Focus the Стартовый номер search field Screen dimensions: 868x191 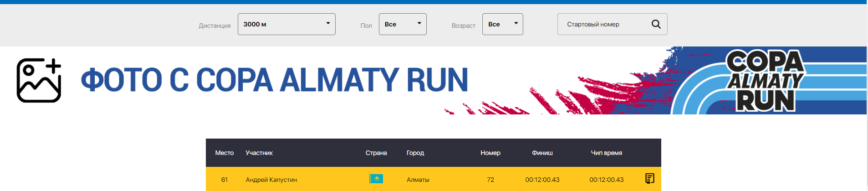[x=603, y=24]
